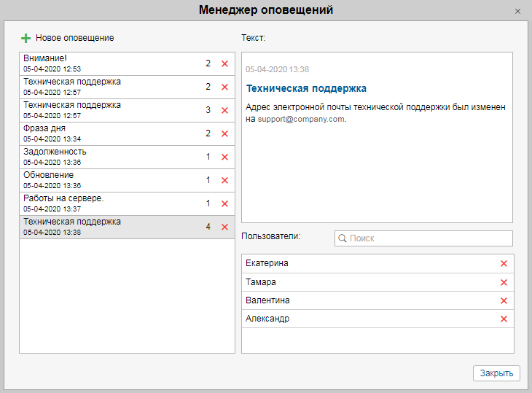Click the support@company.com email link
Image resolution: width=532 pixels, height=393 pixels.
[300, 120]
